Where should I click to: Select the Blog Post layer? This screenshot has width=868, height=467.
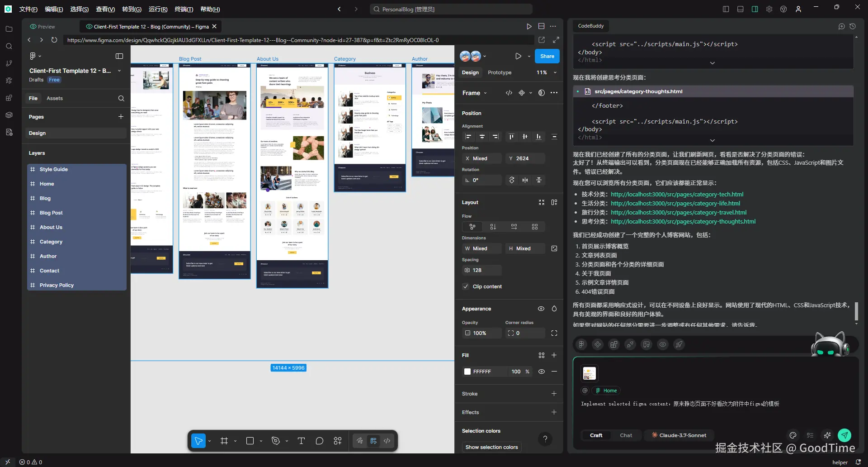pyautogui.click(x=77, y=213)
